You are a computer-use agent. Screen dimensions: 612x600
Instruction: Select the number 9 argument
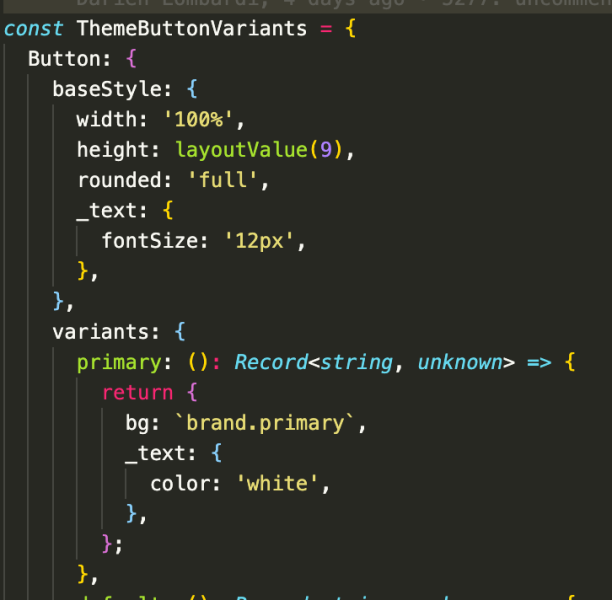(326, 150)
